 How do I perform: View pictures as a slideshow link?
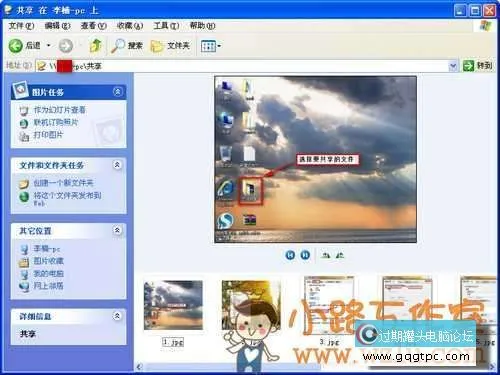(59, 110)
